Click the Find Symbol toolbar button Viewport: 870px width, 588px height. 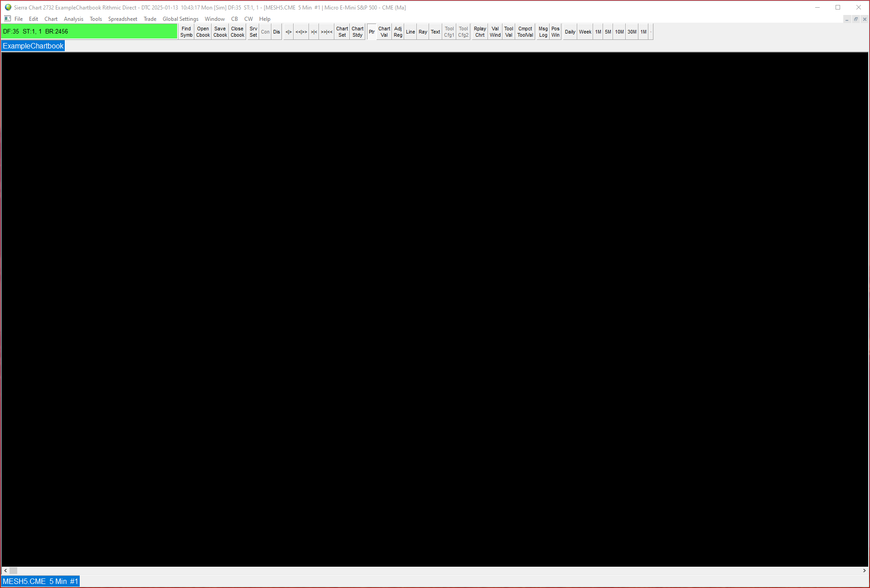click(186, 32)
